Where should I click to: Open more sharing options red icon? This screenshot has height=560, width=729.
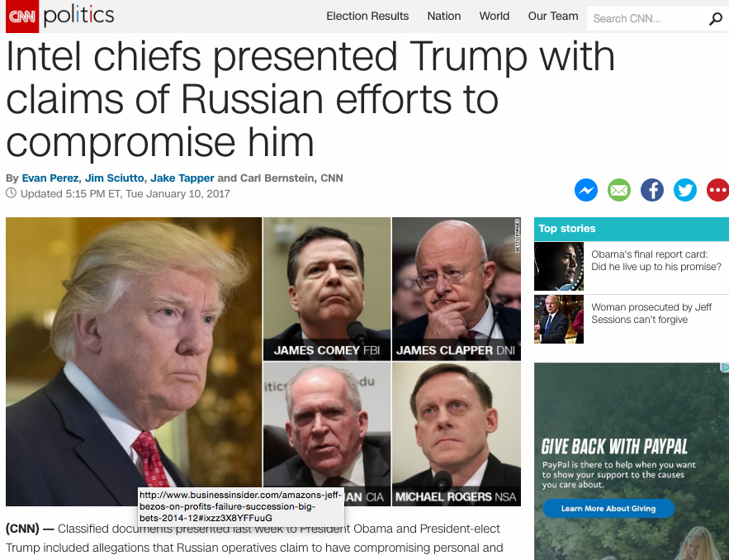(x=717, y=190)
